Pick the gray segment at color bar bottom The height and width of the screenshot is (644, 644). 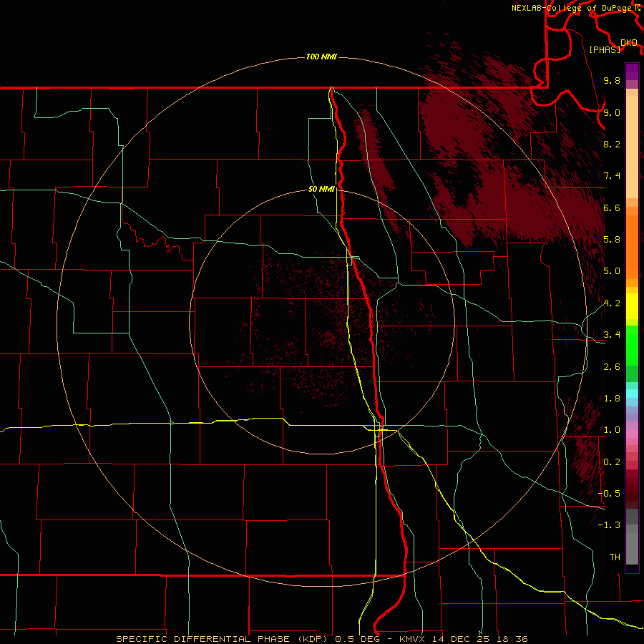click(x=632, y=546)
